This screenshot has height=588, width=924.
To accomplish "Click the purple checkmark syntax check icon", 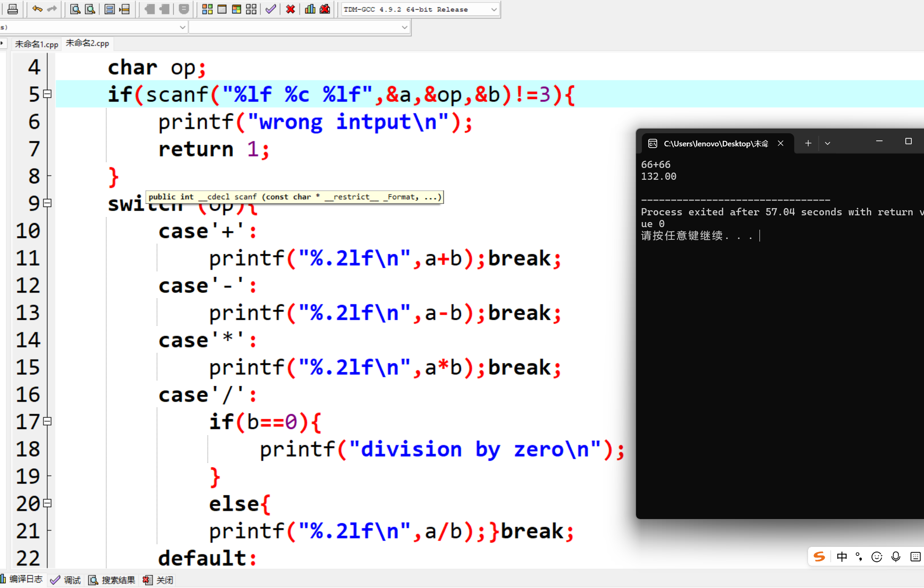I will pyautogui.click(x=271, y=9).
